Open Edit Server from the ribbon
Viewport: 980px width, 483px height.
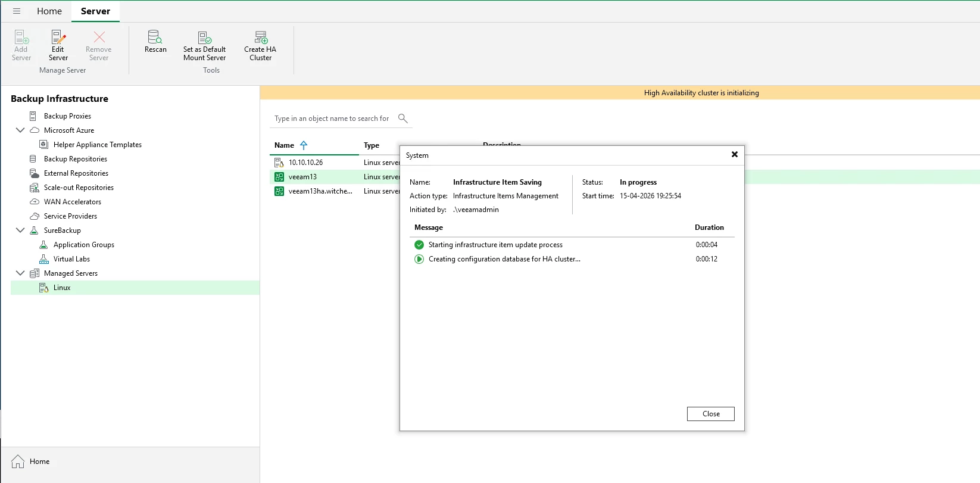58,46
